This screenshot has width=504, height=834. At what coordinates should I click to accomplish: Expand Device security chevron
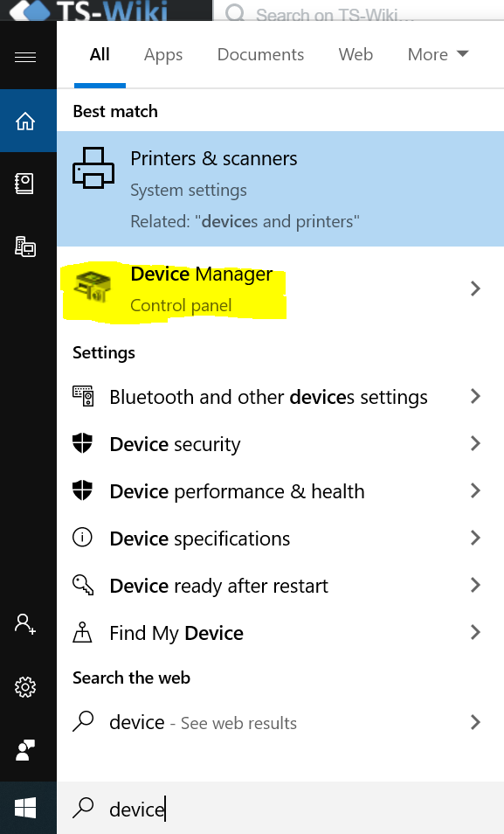(x=475, y=443)
